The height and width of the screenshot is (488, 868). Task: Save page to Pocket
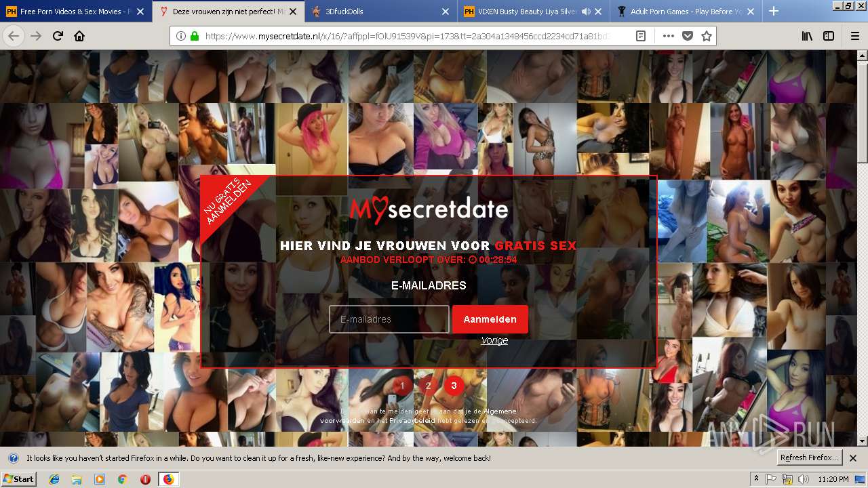(x=688, y=36)
